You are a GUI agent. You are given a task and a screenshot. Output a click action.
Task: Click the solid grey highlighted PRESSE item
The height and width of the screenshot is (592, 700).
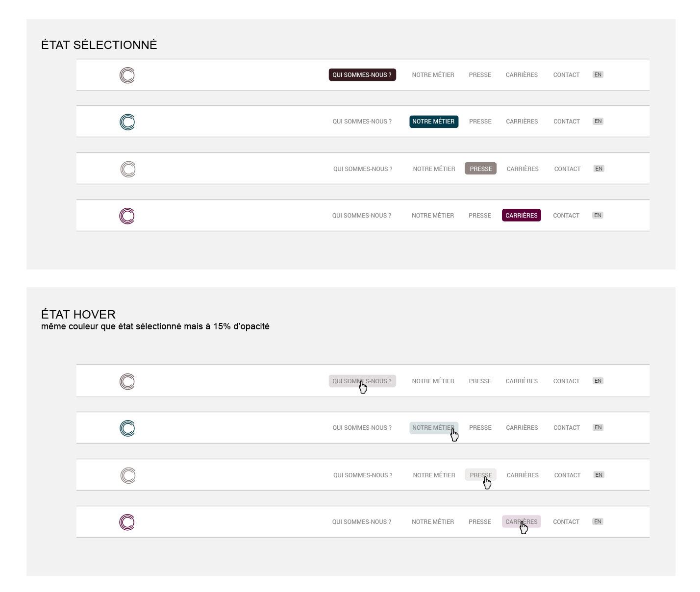480,169
